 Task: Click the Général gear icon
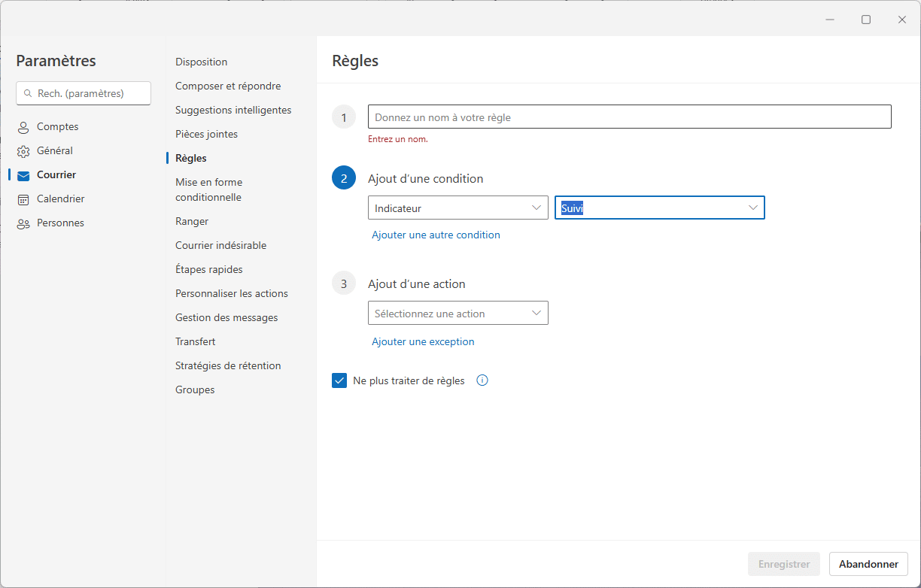click(x=23, y=151)
